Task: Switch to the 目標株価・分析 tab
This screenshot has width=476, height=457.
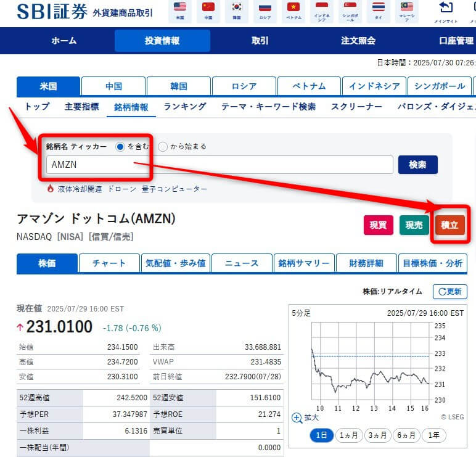Action: 433,263
